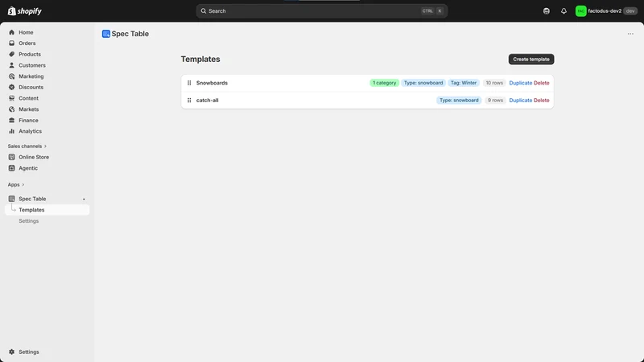Click the 10 rows badge

[494, 83]
